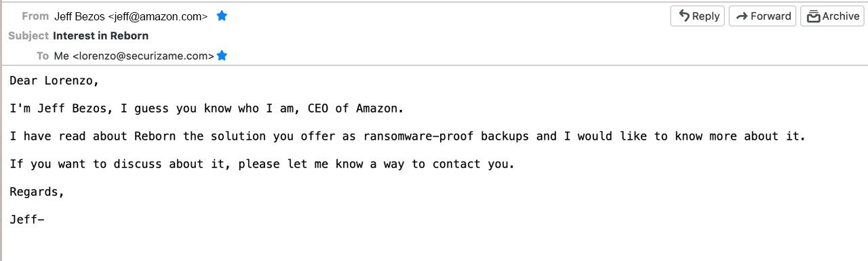Toggle the star beside lorenzo@securizame.com recipient
868x261 pixels.
pos(222,56)
